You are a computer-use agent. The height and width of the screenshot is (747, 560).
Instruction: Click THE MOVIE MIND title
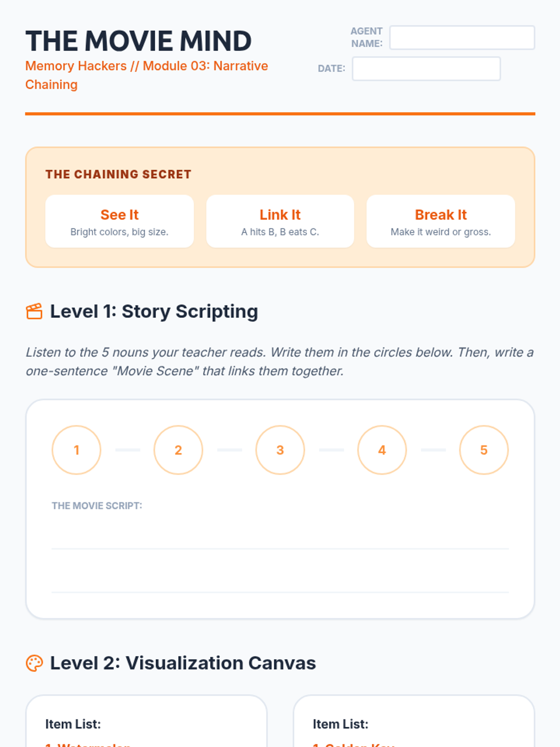pyautogui.click(x=139, y=41)
